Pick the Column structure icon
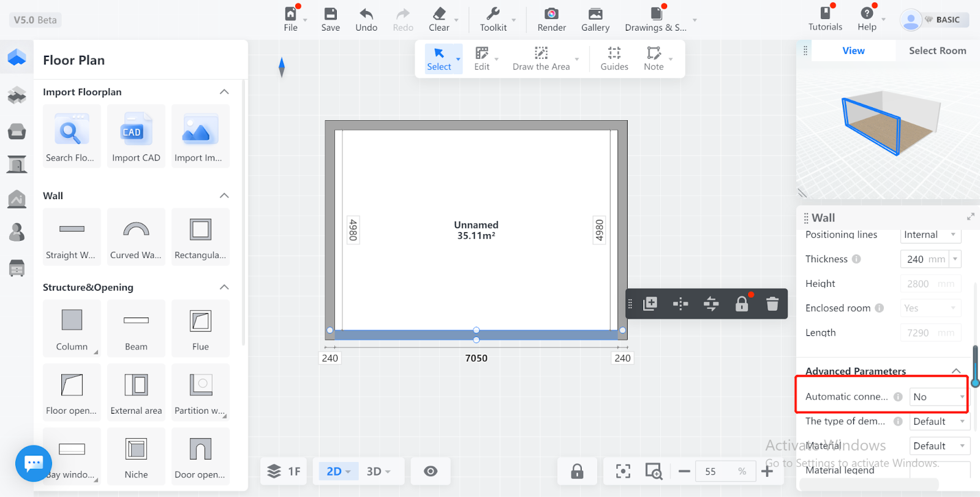Screen dimensions: 980x497 pyautogui.click(x=72, y=321)
